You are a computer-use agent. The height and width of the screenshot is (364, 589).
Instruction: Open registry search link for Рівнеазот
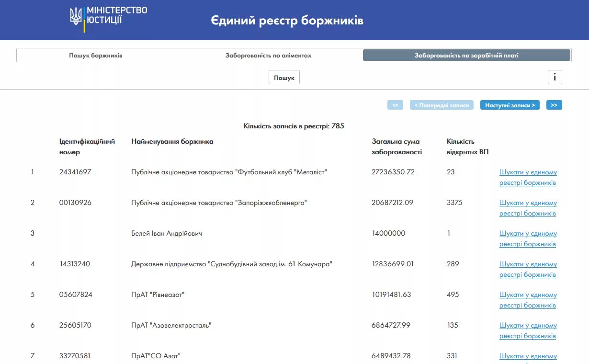(528, 300)
